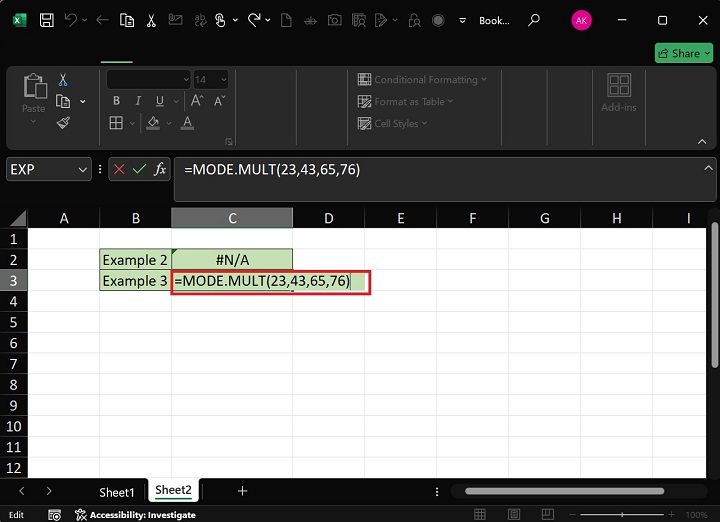This screenshot has height=522, width=720.
Task: Select row 5 header
Action: 13,322
